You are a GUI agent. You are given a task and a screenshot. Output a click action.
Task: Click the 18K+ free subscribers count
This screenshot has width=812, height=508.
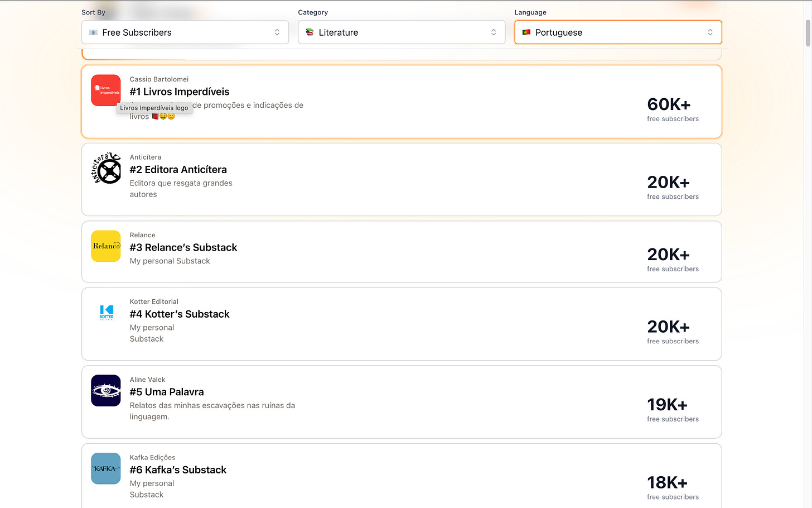click(673, 487)
